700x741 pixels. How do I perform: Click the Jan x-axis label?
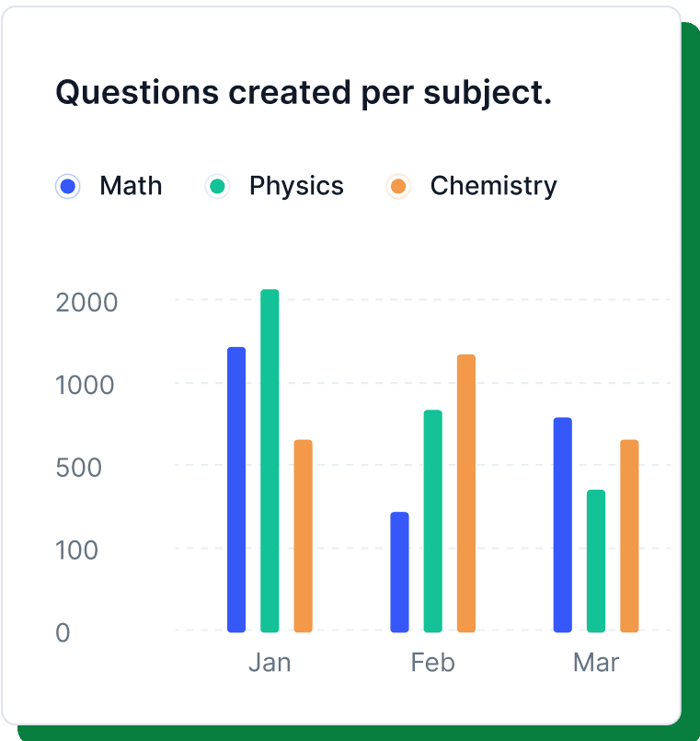[270, 663]
